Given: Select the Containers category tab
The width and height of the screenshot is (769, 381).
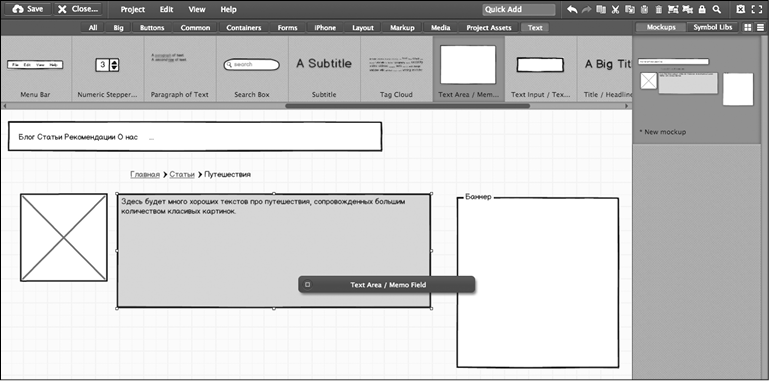Looking at the screenshot, I should coord(243,28).
